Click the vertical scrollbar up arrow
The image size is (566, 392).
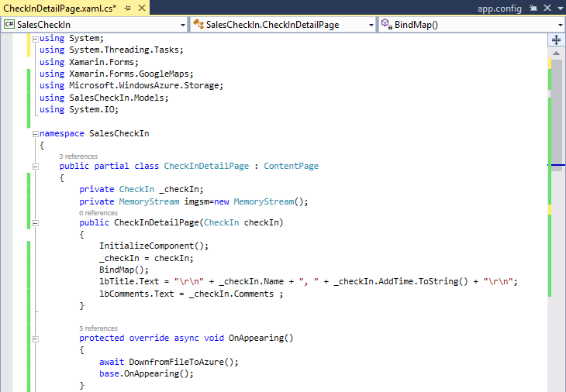pyautogui.click(x=556, y=53)
